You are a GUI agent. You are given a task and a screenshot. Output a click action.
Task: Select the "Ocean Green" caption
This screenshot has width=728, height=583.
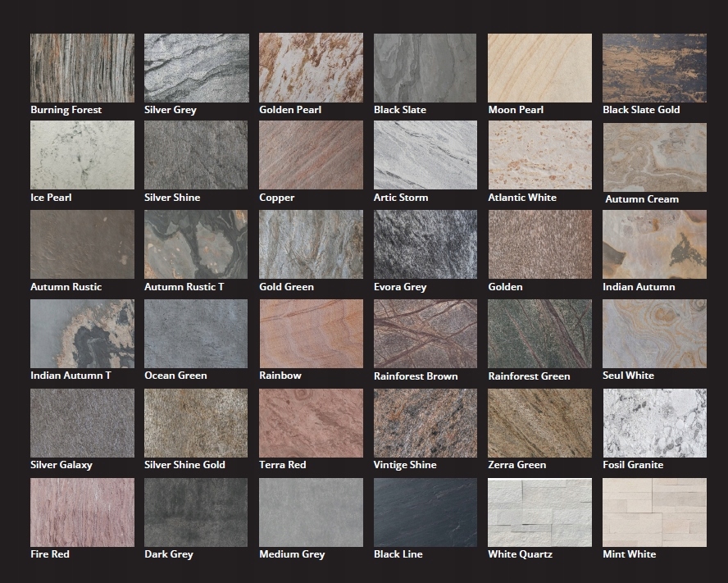coord(176,376)
